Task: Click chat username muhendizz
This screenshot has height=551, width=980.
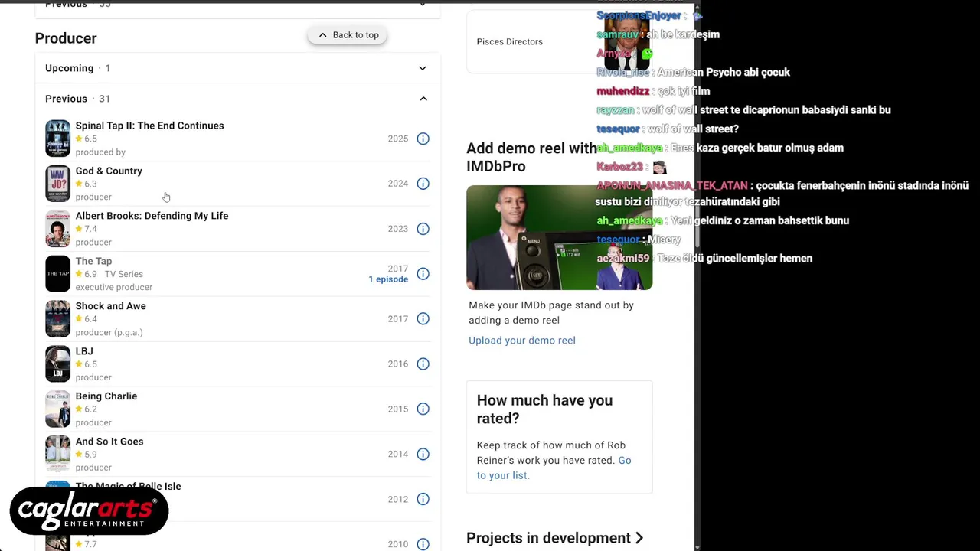Action: click(622, 91)
